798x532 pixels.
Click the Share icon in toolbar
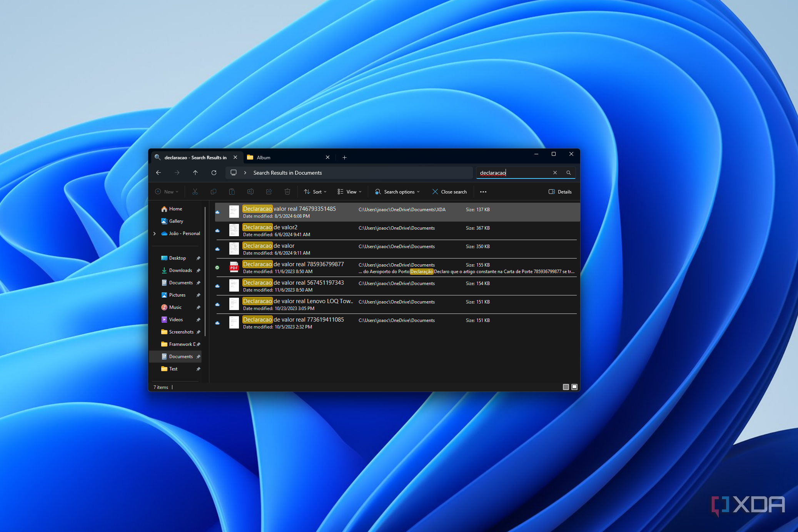[269, 192]
